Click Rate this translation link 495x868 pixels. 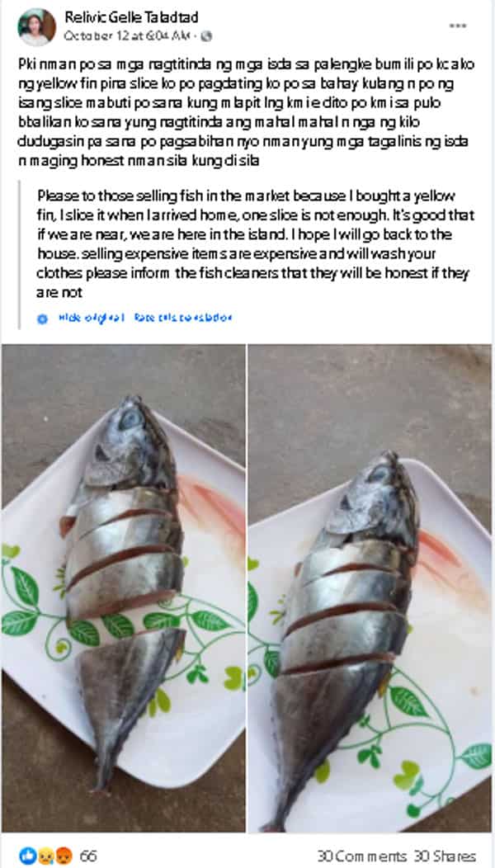pos(182,318)
